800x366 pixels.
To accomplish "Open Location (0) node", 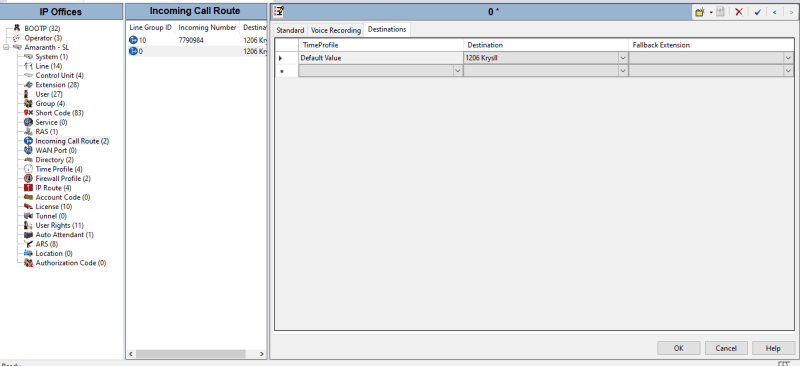I will (x=54, y=253).
